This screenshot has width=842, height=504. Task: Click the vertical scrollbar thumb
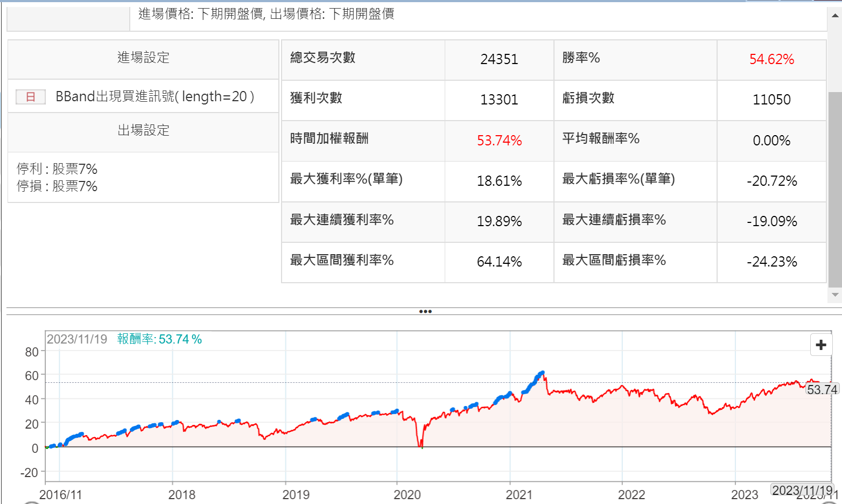tap(835, 188)
